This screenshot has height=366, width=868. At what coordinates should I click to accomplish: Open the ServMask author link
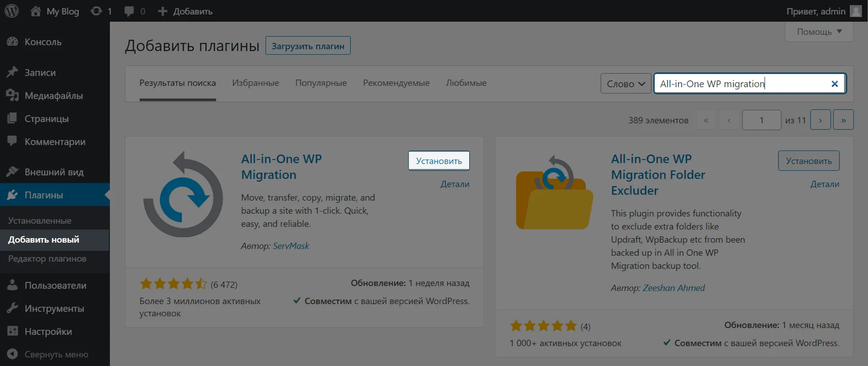(x=291, y=246)
